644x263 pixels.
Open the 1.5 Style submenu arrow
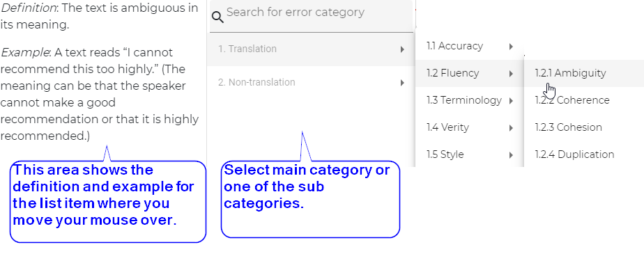(511, 155)
